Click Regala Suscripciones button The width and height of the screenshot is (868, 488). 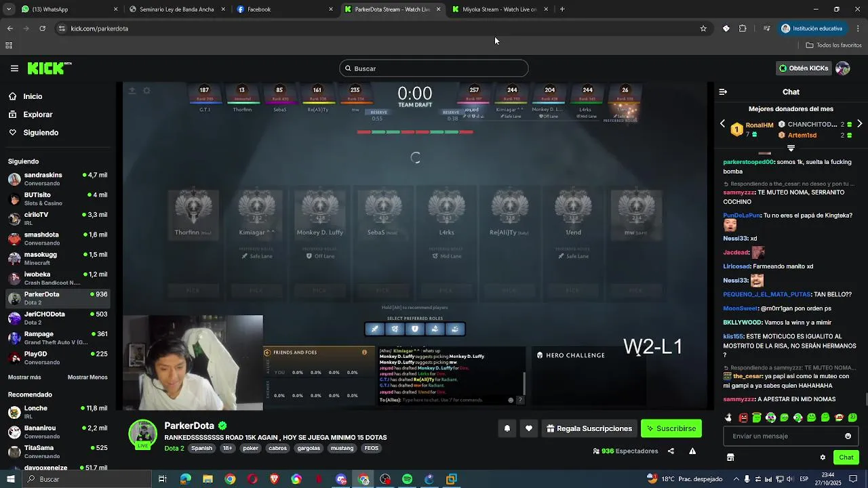pos(589,428)
